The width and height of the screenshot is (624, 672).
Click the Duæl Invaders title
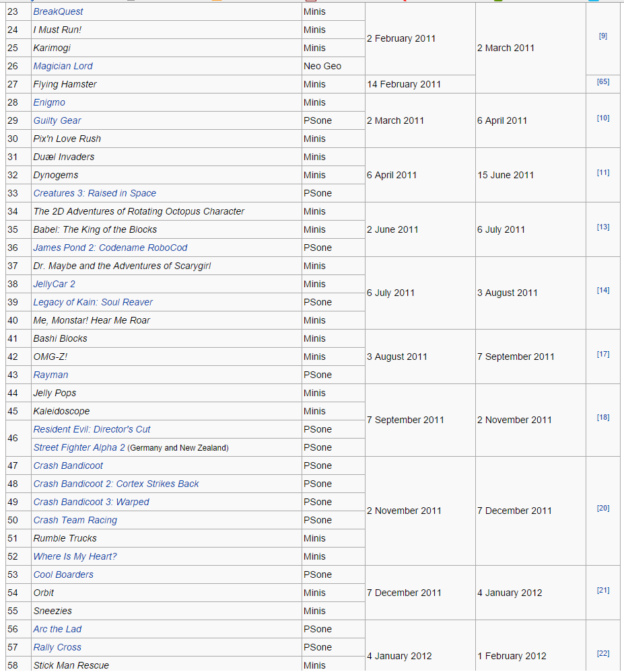click(63, 157)
